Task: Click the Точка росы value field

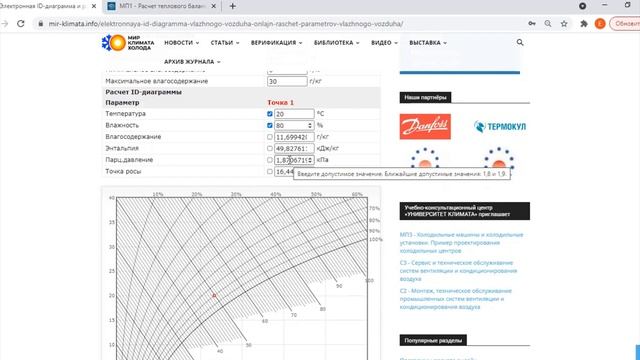Action: [x=284, y=171]
